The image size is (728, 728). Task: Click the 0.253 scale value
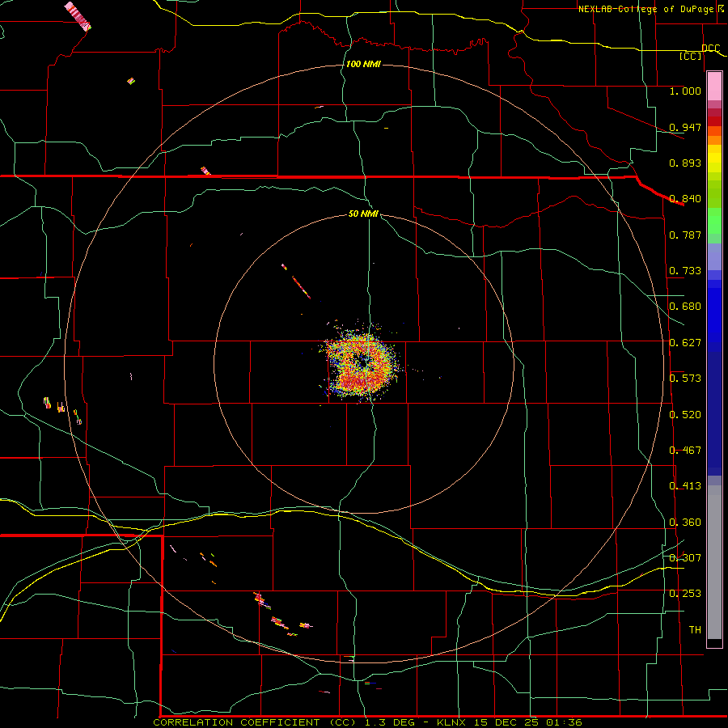(x=685, y=594)
